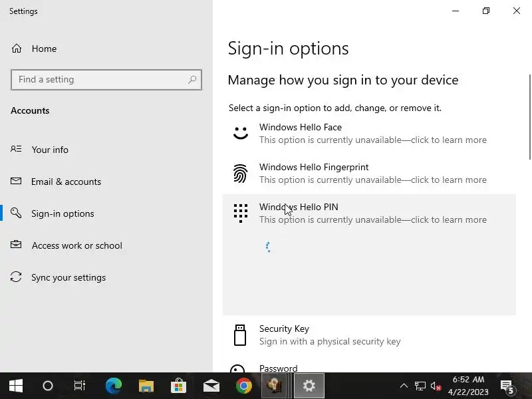
Task: Click the Access work or school briefcase icon
Action: point(16,245)
